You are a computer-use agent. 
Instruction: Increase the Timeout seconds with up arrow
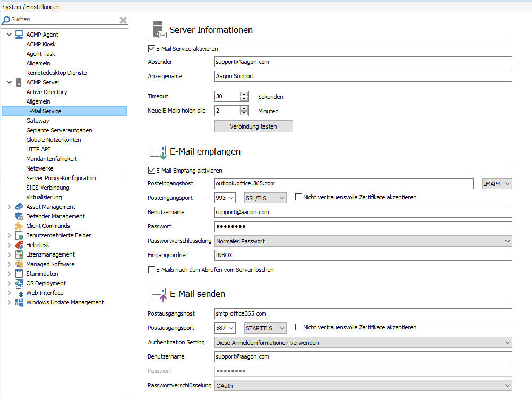pyautogui.click(x=244, y=94)
